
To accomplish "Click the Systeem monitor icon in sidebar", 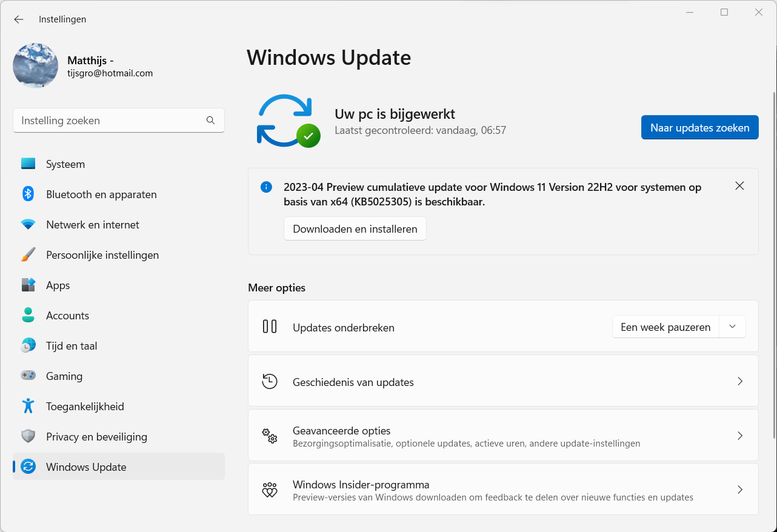I will 28,164.
